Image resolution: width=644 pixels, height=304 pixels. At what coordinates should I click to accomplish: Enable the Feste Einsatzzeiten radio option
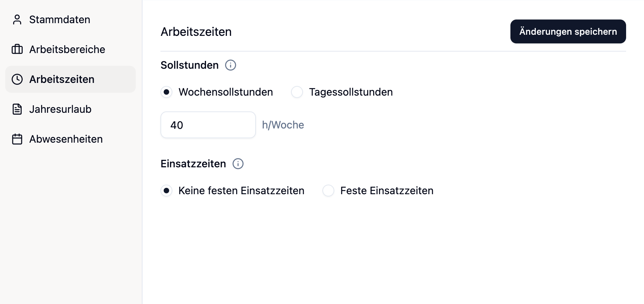tap(328, 190)
